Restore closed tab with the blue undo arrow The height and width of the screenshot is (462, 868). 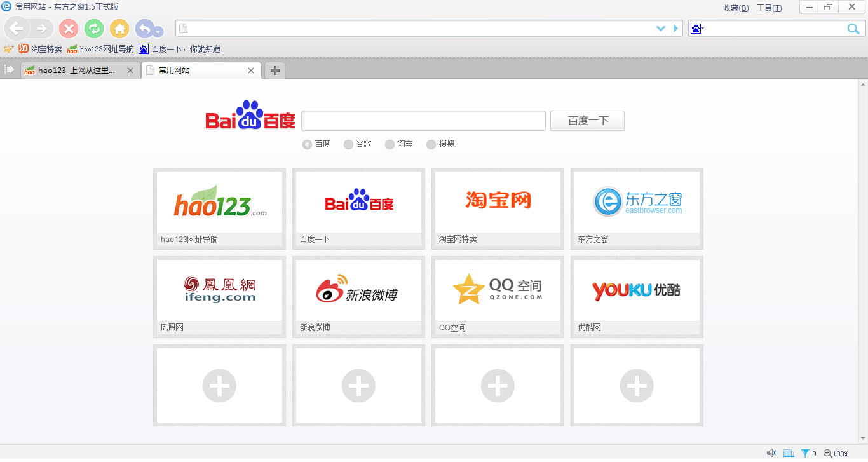[144, 29]
